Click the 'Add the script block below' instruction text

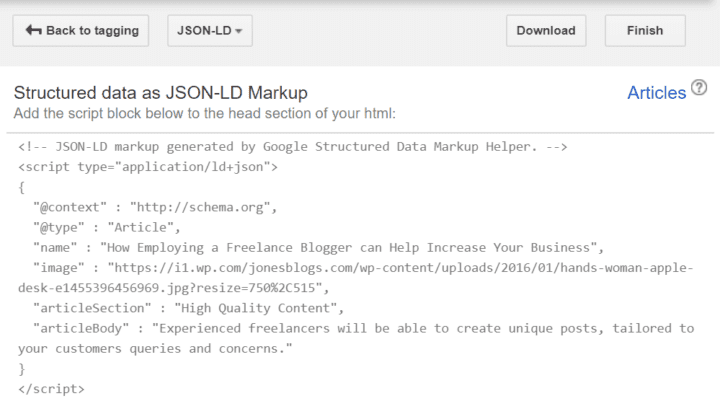pyautogui.click(x=205, y=113)
